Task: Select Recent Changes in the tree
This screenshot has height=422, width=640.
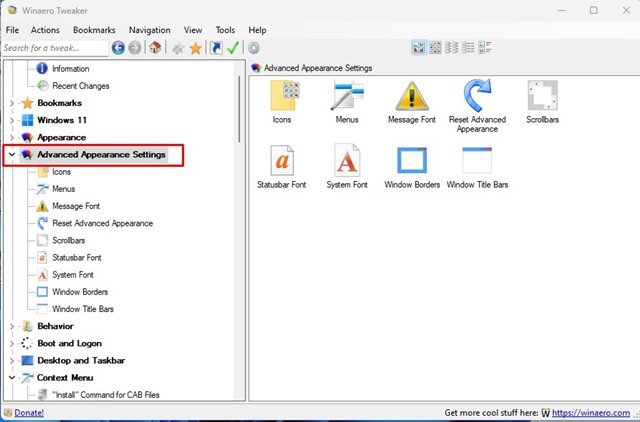Action: point(81,86)
